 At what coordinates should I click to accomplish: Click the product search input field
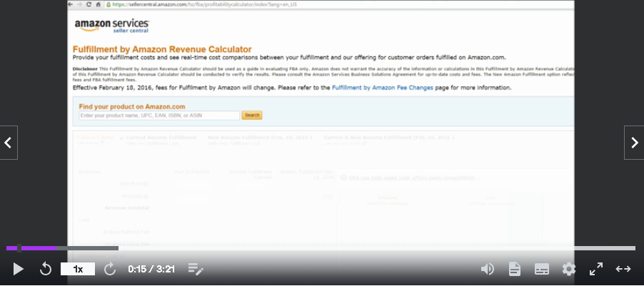[x=159, y=116]
